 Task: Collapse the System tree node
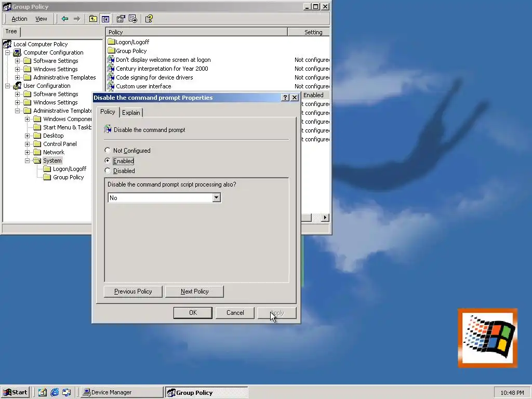click(27, 161)
